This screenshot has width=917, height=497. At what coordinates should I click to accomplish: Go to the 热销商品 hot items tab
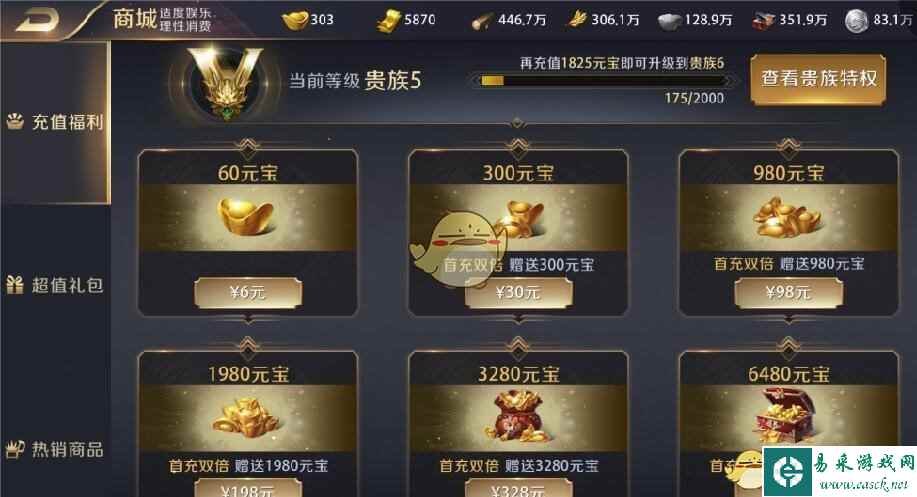[55, 449]
